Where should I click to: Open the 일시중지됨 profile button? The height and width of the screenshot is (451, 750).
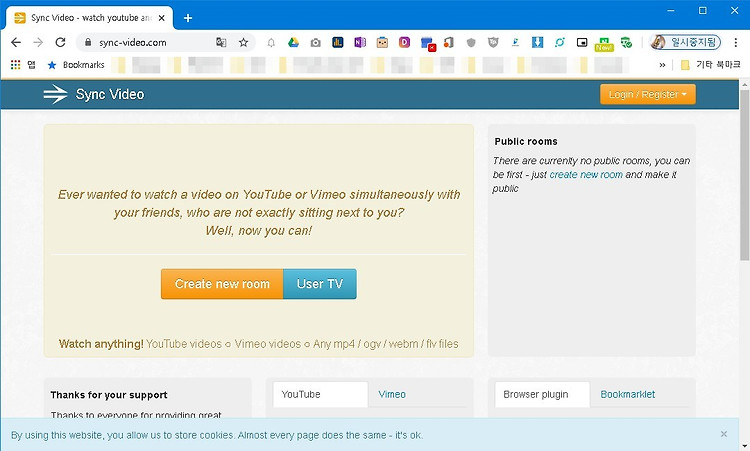point(685,42)
